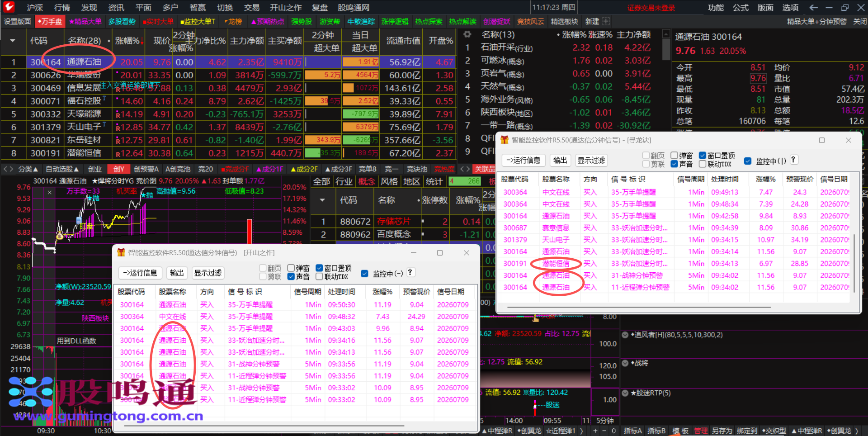Screen dimensions: 868x436
Task: Click the 寻龙诀 horizontal scrollbar
Action: click(639, 307)
